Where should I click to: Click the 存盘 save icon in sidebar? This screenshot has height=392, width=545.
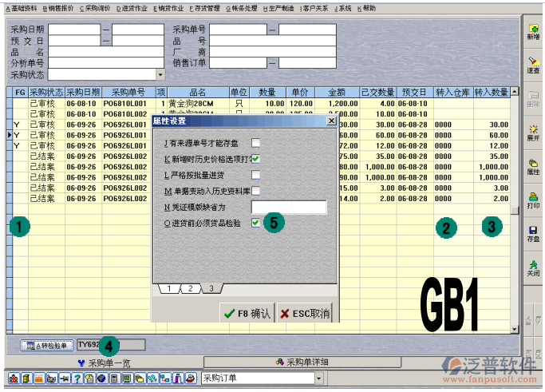[x=532, y=233]
